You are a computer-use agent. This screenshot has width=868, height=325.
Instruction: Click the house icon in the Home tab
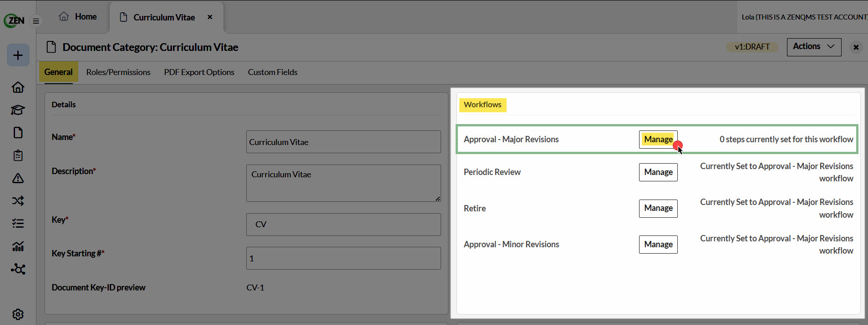(x=64, y=16)
